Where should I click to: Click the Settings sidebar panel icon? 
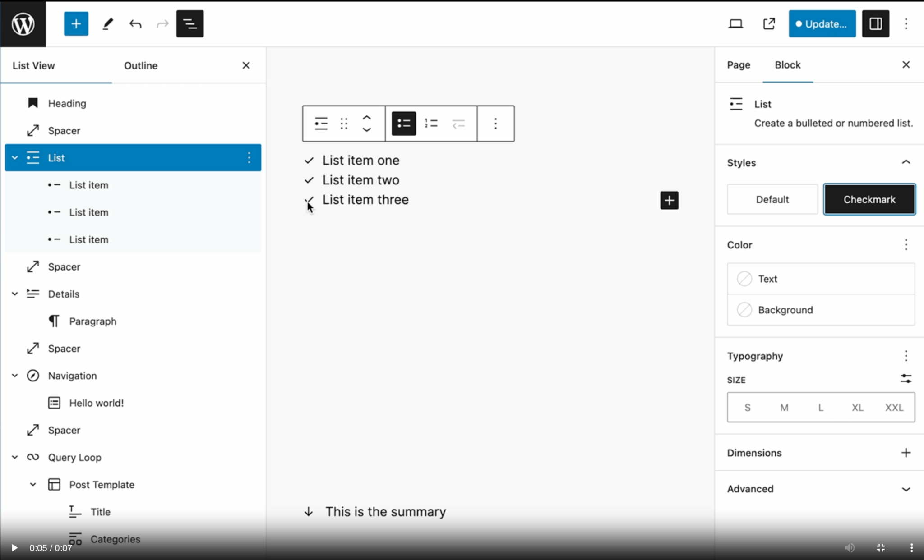(875, 23)
